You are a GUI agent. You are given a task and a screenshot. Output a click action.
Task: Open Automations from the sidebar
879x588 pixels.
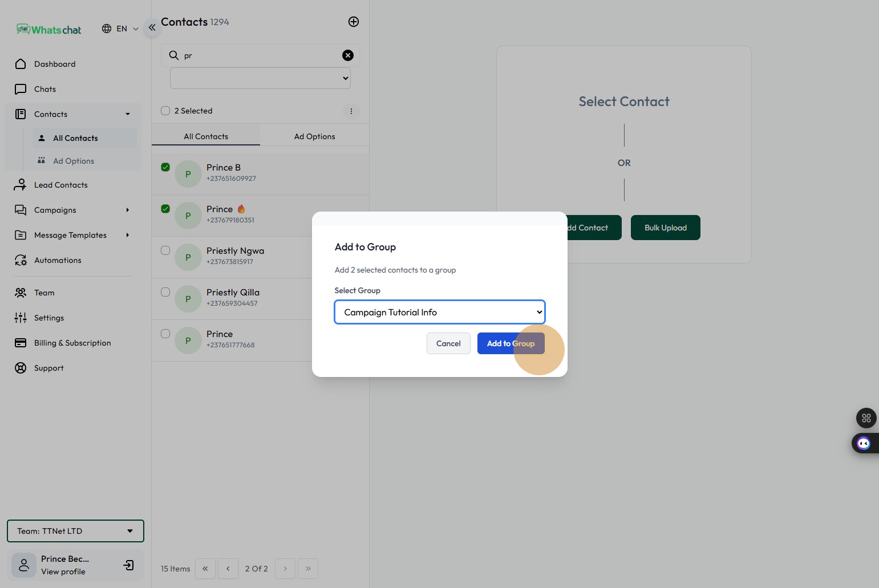[58, 260]
